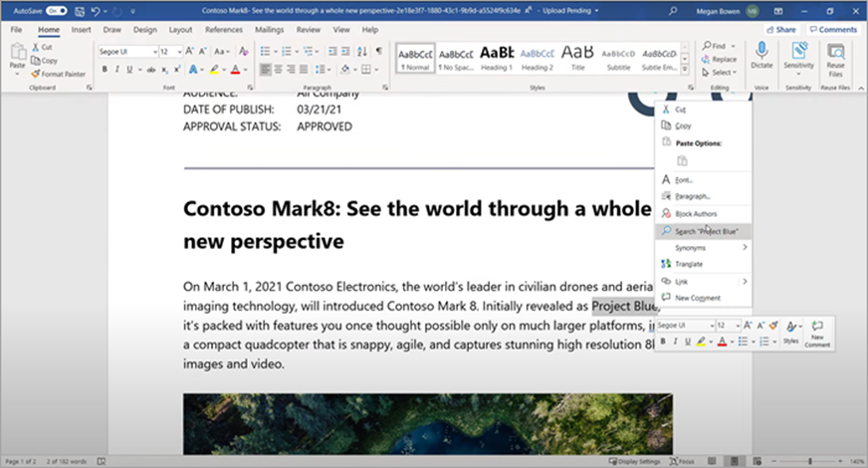The width and height of the screenshot is (868, 468).
Task: Expand the Styles gallery
Action: [x=685, y=70]
